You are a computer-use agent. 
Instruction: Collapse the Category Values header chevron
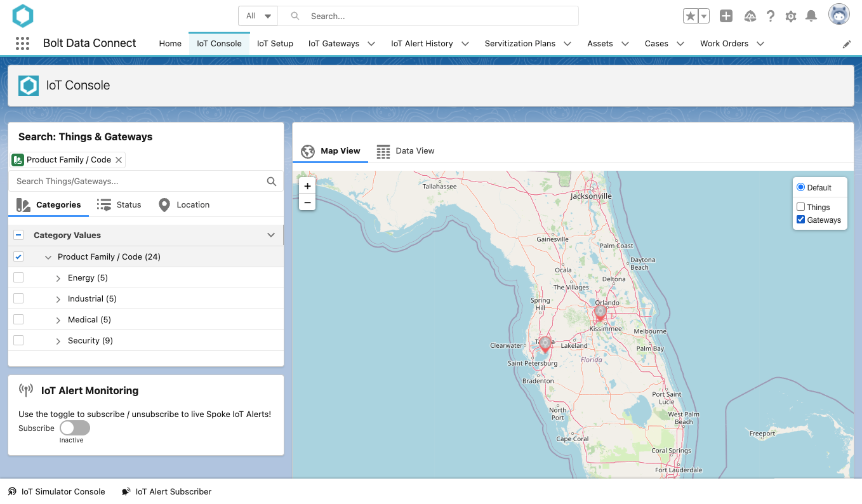271,235
